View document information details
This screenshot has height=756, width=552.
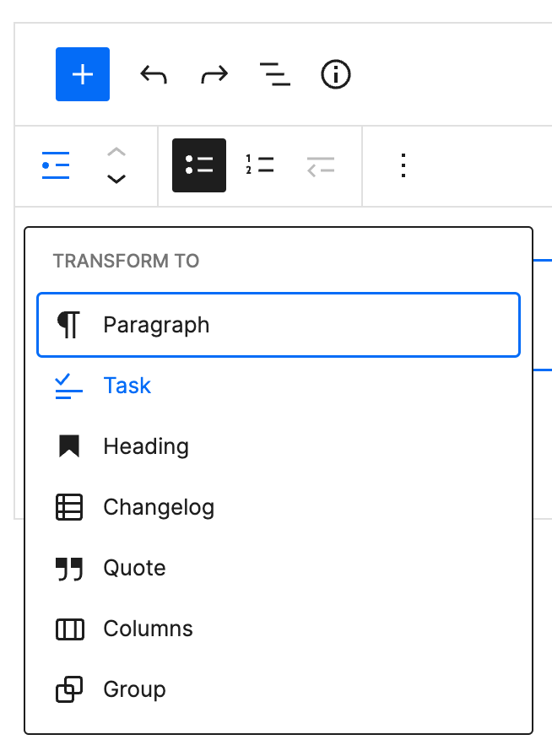335,74
